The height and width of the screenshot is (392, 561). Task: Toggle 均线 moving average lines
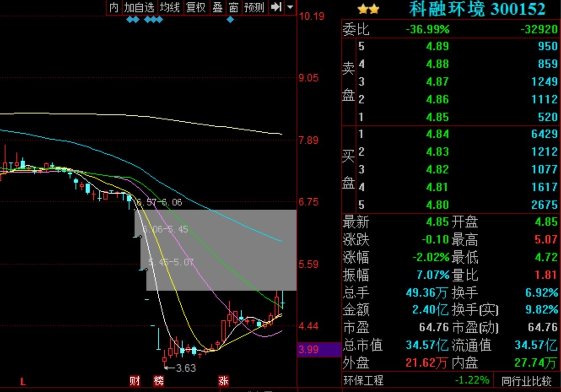point(170,7)
